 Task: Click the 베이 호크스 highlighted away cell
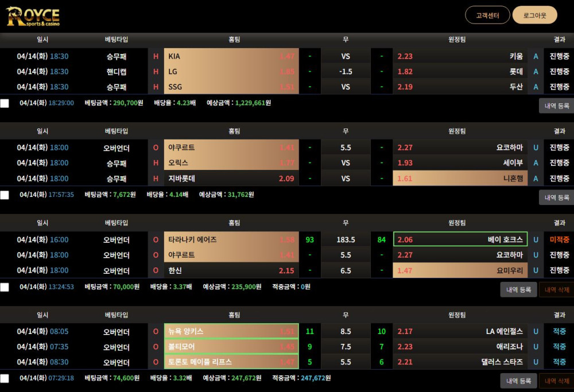click(460, 239)
